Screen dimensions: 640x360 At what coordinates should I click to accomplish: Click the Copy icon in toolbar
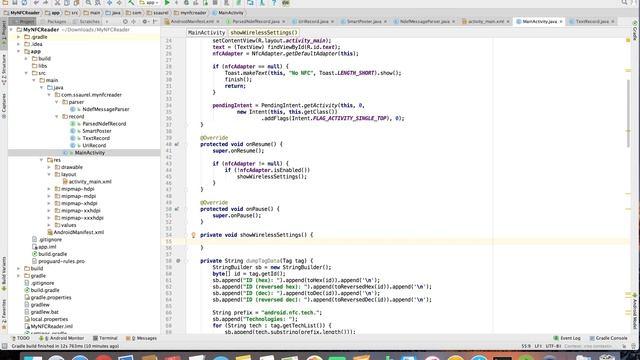click(67, 3)
